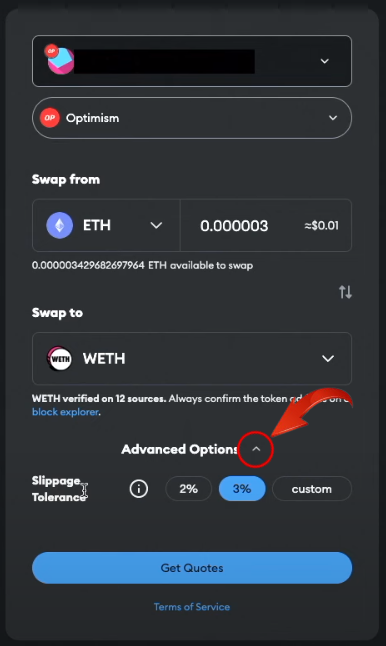Open the Terms of Service link
The height and width of the screenshot is (646, 386).
point(192,606)
